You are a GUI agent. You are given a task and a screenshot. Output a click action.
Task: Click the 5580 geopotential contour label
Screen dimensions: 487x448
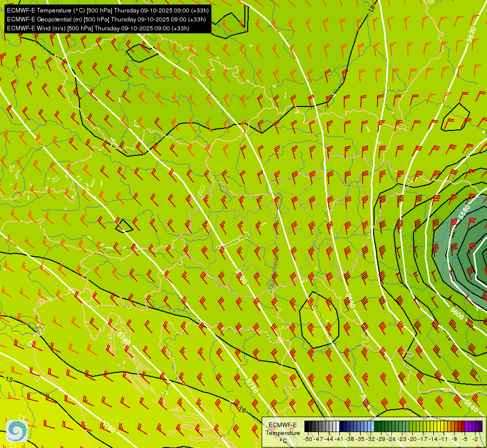[x=464, y=212]
